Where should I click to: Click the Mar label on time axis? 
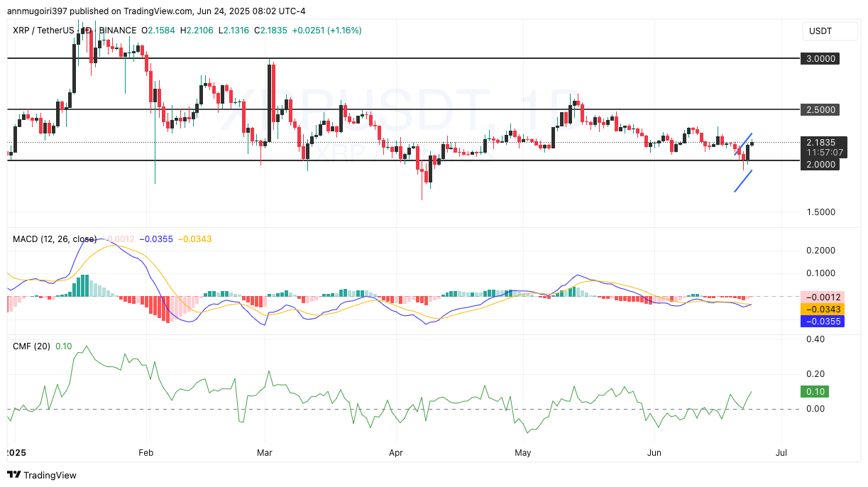(265, 452)
